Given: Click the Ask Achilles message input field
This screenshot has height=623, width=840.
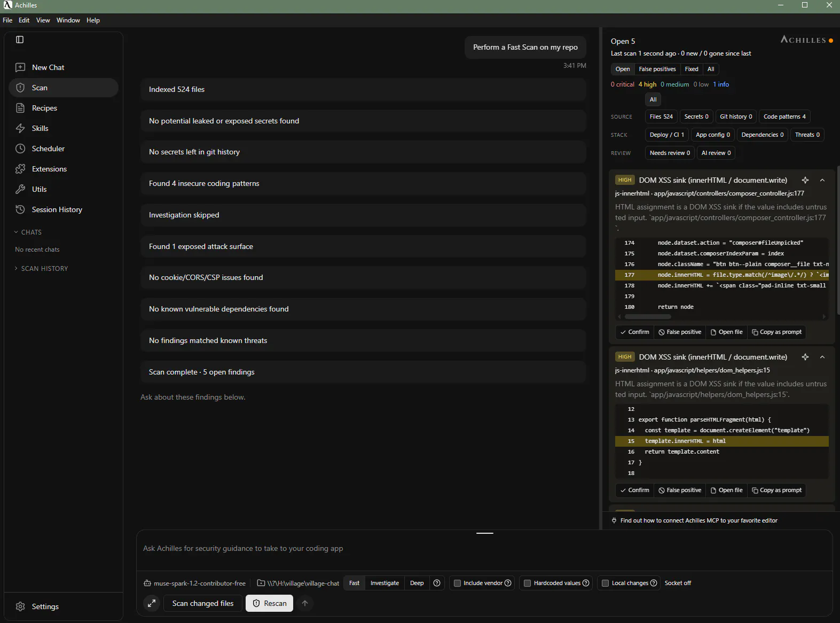Looking at the screenshot, I should pyautogui.click(x=484, y=549).
